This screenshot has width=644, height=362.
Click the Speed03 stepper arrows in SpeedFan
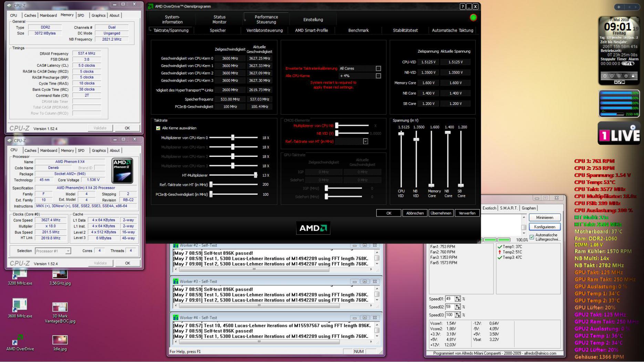[x=457, y=315]
